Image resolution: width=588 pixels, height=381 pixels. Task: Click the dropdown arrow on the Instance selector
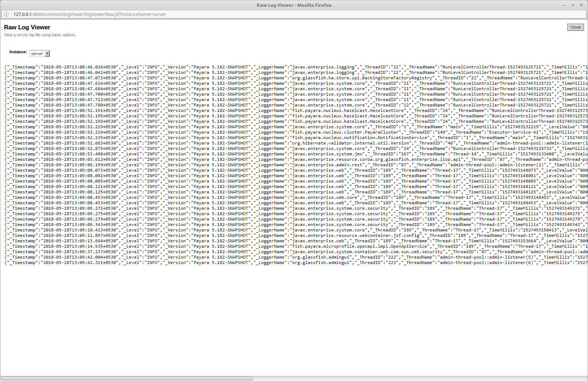(x=47, y=53)
